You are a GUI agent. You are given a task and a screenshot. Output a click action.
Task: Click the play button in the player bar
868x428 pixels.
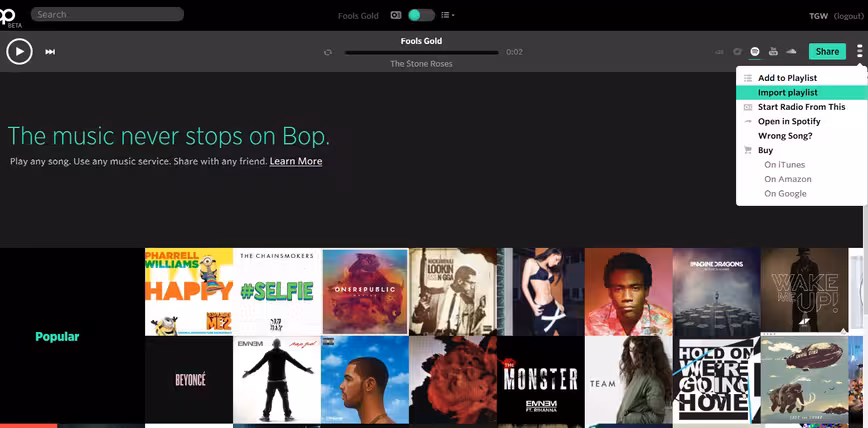pyautogui.click(x=19, y=51)
